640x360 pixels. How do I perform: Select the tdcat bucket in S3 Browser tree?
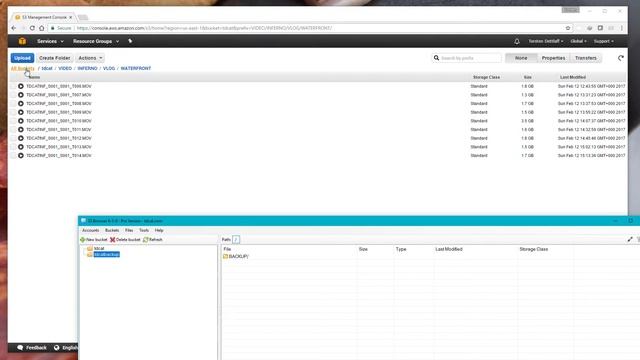tap(99, 248)
